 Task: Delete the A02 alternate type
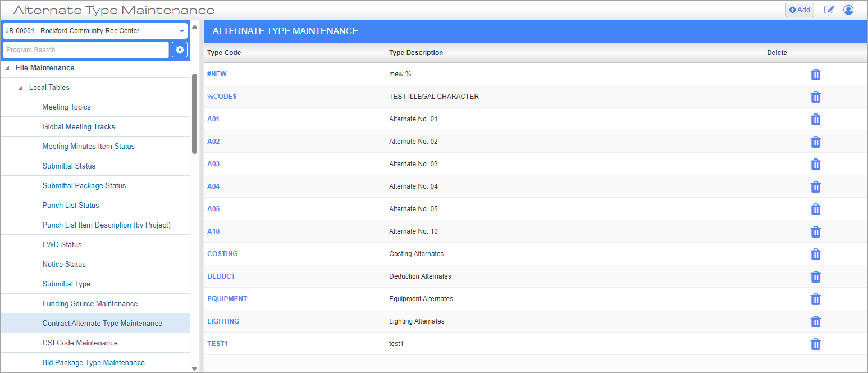pyautogui.click(x=816, y=142)
